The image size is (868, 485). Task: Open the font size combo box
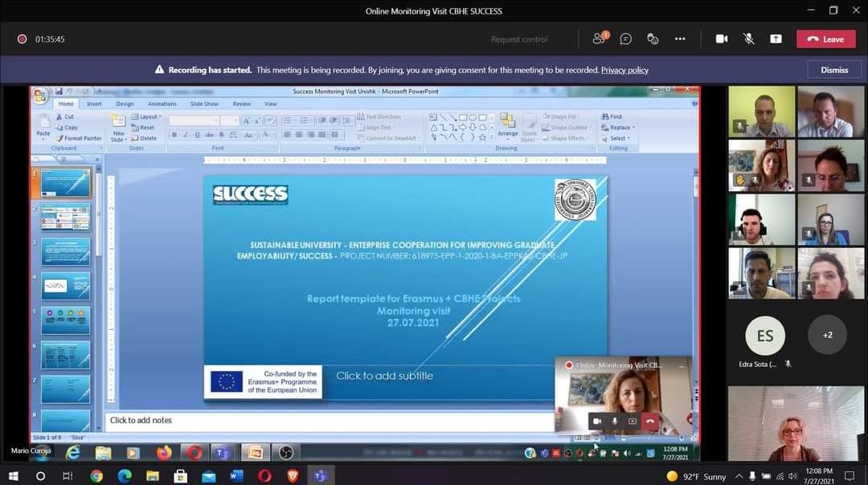(228, 120)
